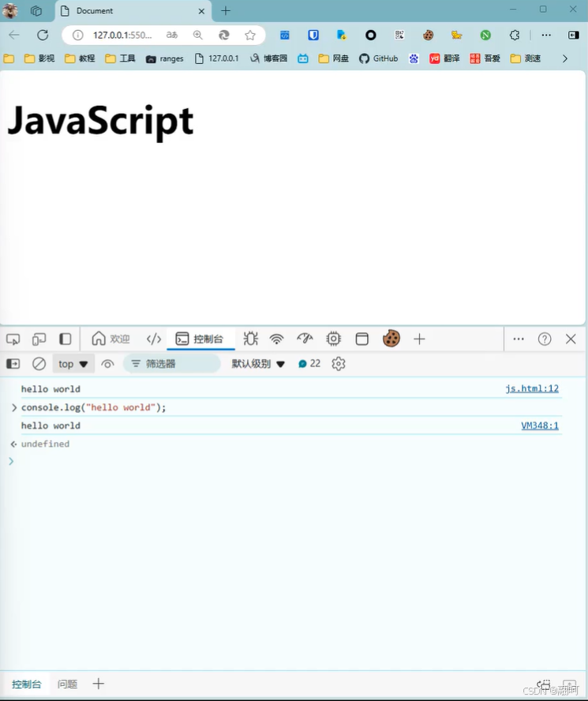Toggle the browser sidebar icon

[574, 35]
